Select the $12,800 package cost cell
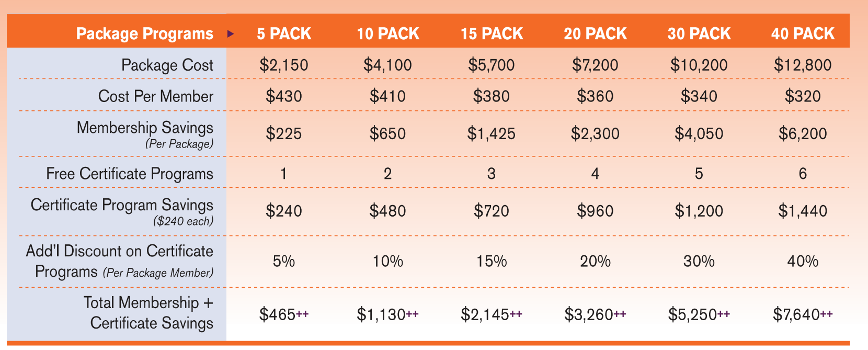The width and height of the screenshot is (868, 350). click(803, 65)
